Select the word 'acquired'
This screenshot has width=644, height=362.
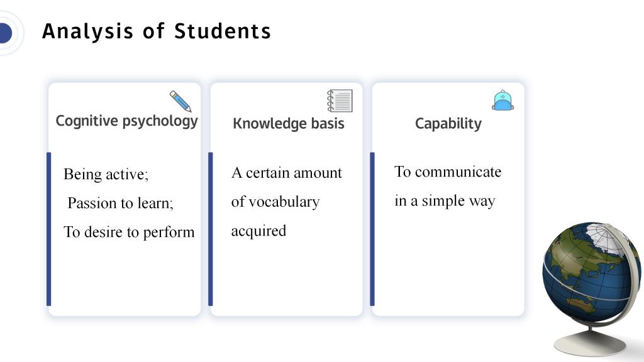(x=258, y=231)
